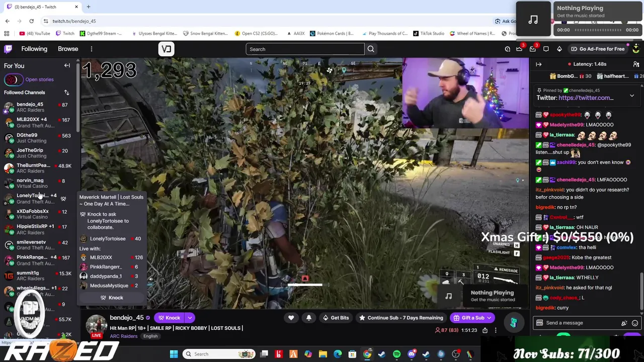Switch to the Browse tab
This screenshot has height=362, width=644.
pyautogui.click(x=68, y=49)
